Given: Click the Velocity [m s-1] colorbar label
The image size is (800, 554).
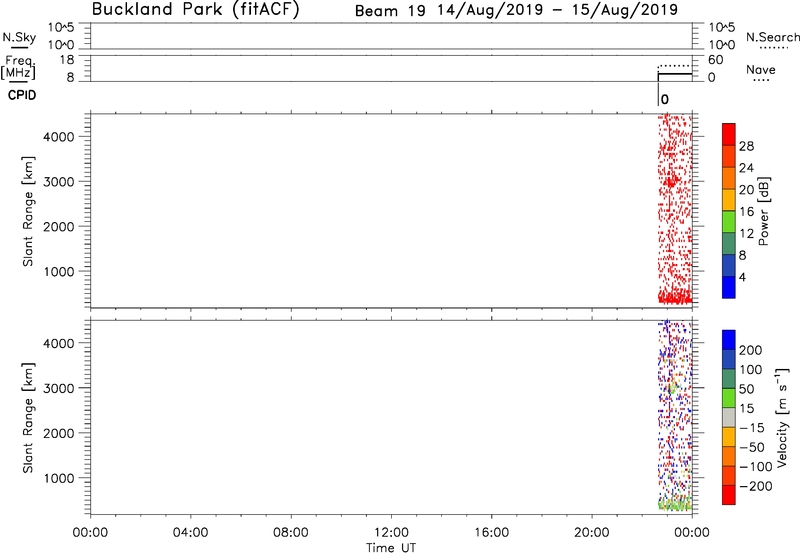Looking at the screenshot, I should point(782,418).
